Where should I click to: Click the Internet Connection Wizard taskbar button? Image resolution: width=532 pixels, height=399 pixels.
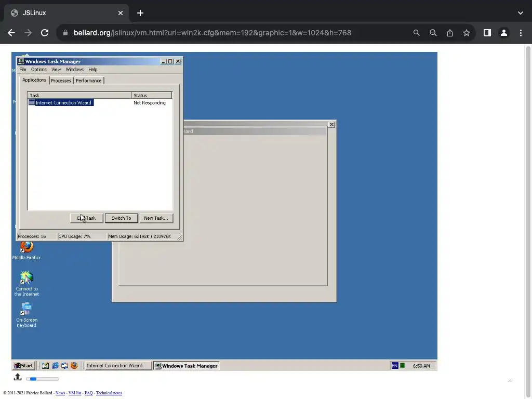117,365
